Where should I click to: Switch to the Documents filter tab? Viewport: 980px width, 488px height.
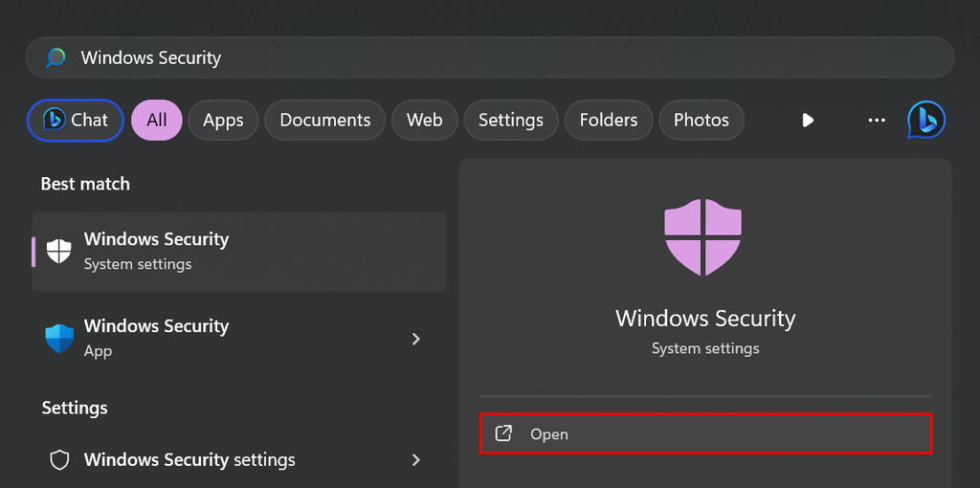click(324, 120)
